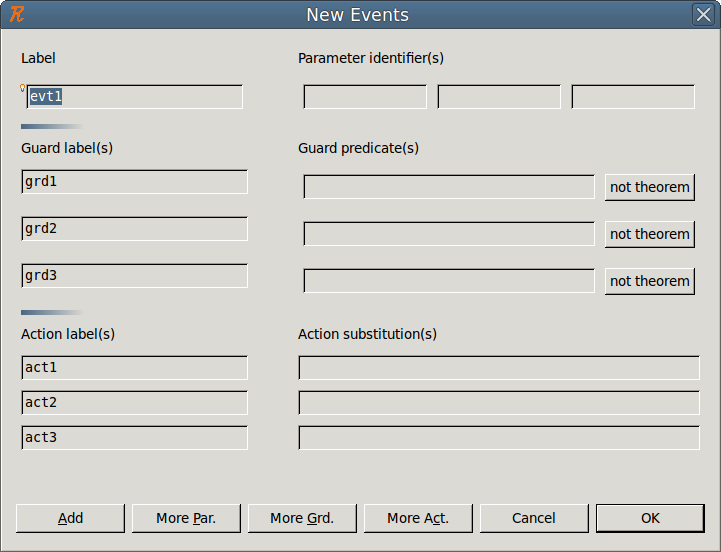
Task: Toggle 'not theorem' for guard grd2
Action: point(649,234)
